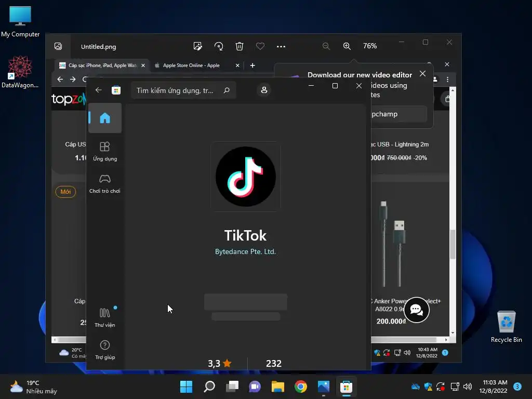Viewport: 532px width, 399px height.
Task: Click the Microsoft Store logo icon
Action: 116,90
